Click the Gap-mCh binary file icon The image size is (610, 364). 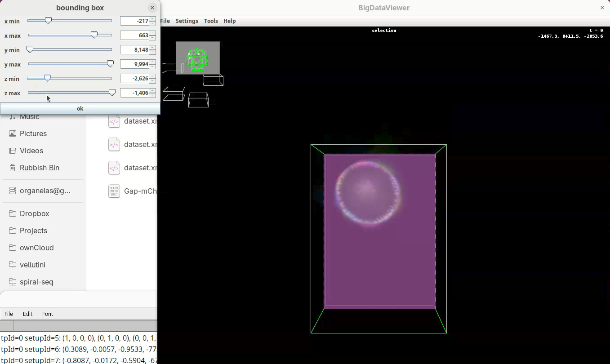click(x=114, y=191)
